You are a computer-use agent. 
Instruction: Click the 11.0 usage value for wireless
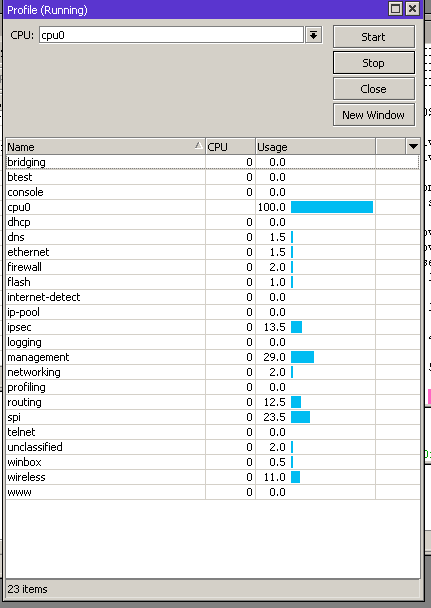tap(274, 477)
